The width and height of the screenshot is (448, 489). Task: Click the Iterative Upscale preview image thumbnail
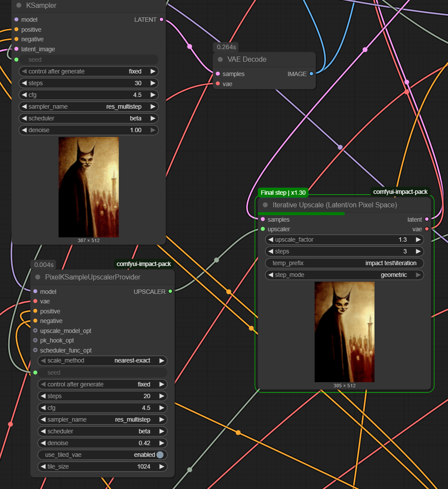[x=344, y=332]
